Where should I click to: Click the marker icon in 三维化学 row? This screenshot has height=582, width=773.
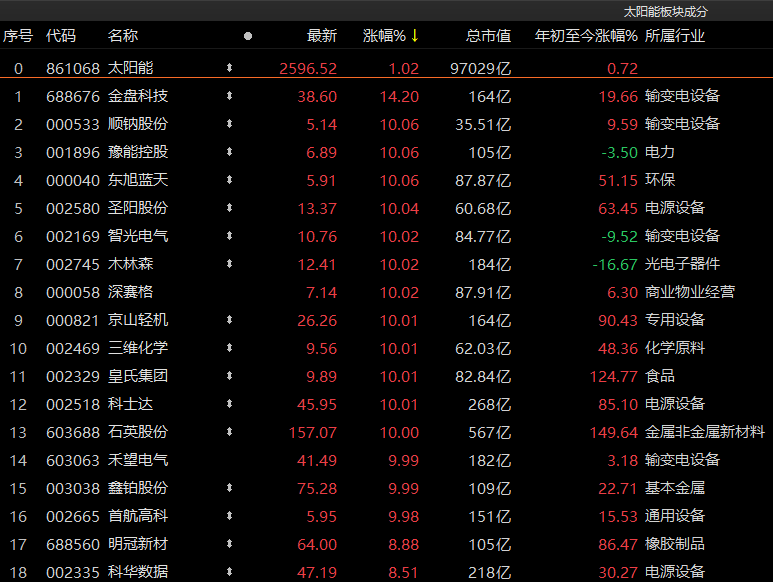tap(229, 348)
